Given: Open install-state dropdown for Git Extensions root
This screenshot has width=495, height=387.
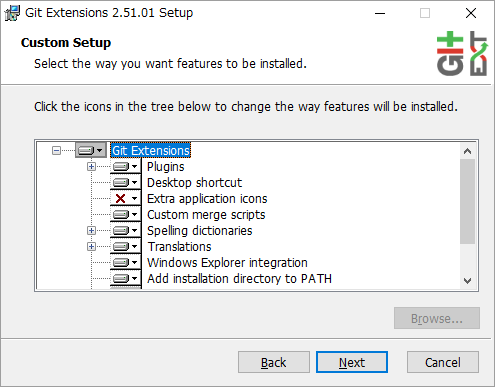Looking at the screenshot, I should click(x=91, y=151).
